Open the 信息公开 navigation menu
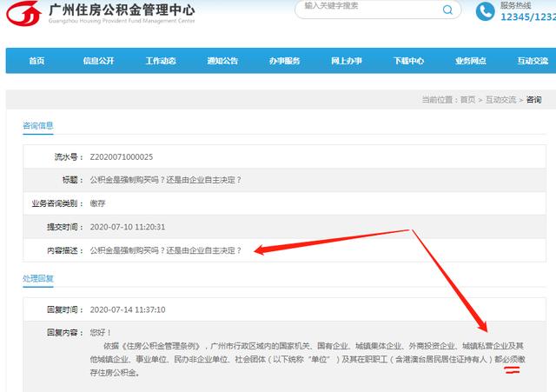Screen dimensions: 556x392 click(x=98, y=61)
